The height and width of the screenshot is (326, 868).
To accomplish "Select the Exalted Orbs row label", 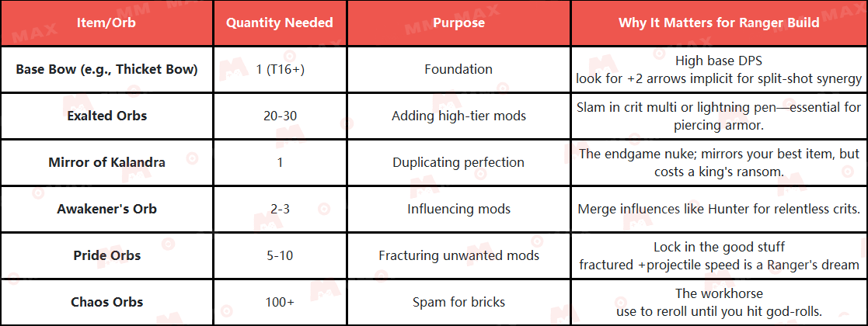I will (x=106, y=116).
